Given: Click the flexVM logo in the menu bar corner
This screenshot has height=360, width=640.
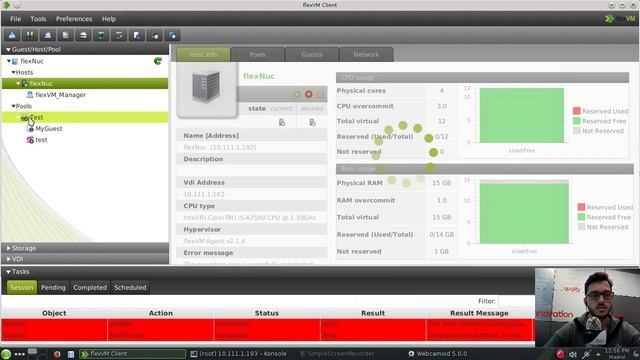Looking at the screenshot, I should [x=620, y=19].
